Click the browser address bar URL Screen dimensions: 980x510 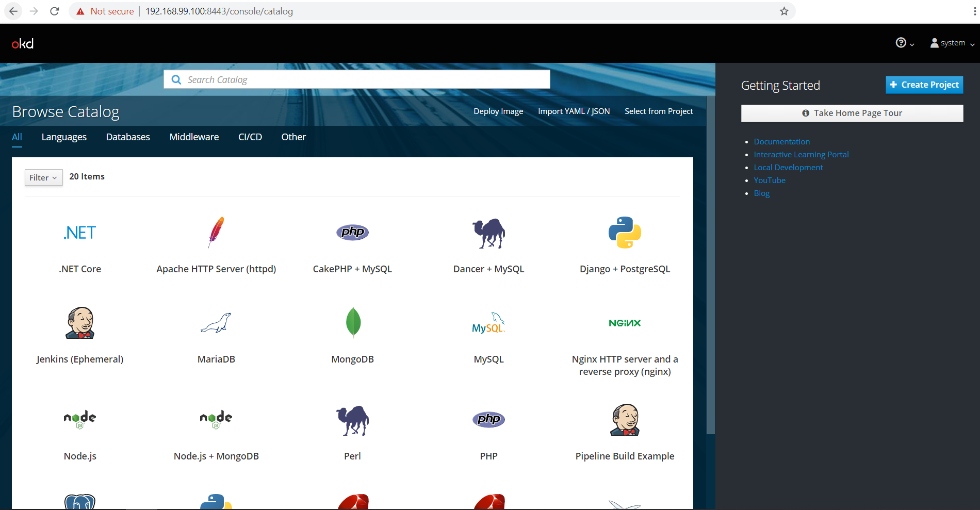[219, 11]
